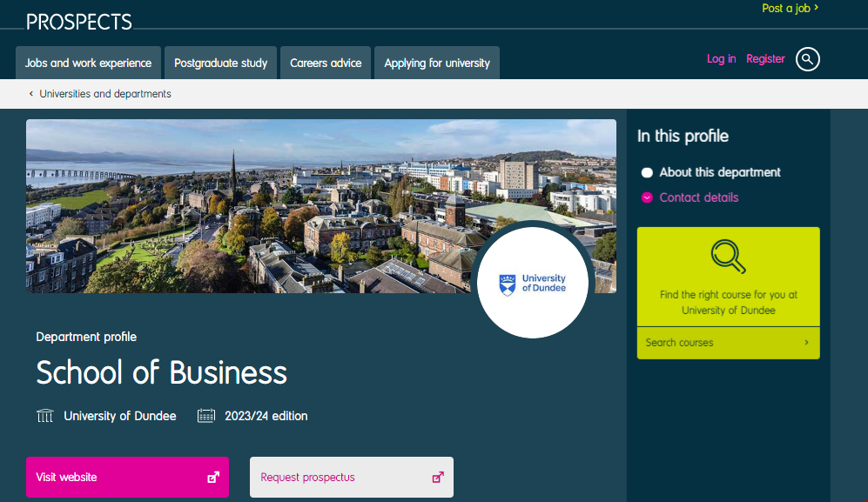Switch to the Careers advice tab

(x=326, y=63)
